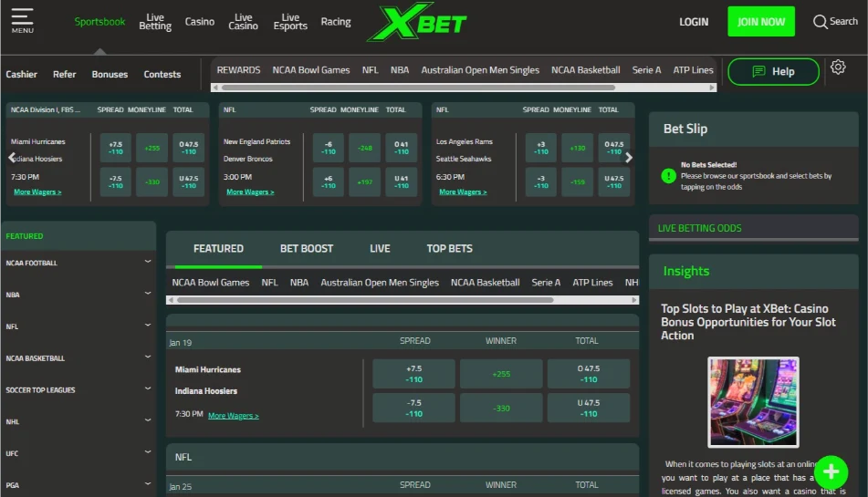Click the JOIN NOW button

pyautogui.click(x=761, y=22)
